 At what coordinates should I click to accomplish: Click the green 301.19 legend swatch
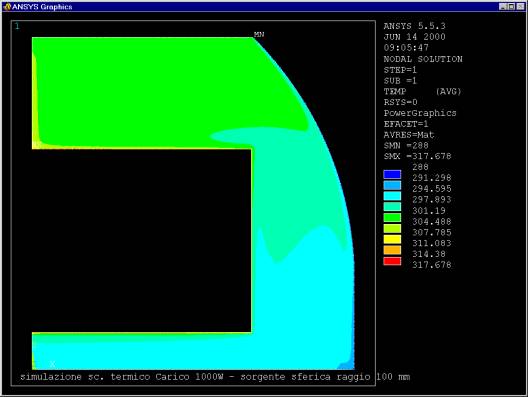(x=392, y=218)
